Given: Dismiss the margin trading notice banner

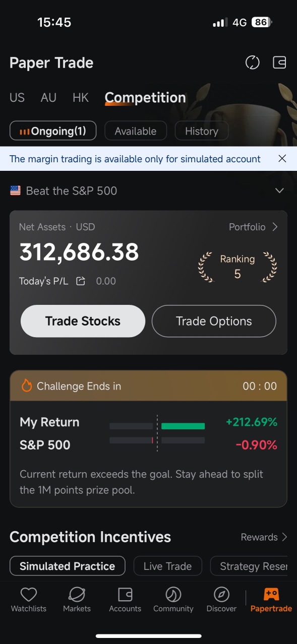Looking at the screenshot, I should tap(282, 159).
